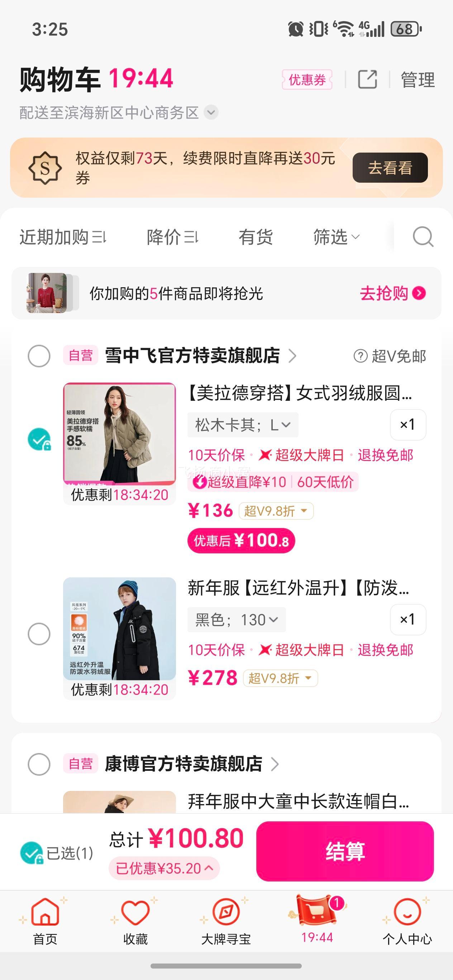Tap the 结算 checkout button

345,851
